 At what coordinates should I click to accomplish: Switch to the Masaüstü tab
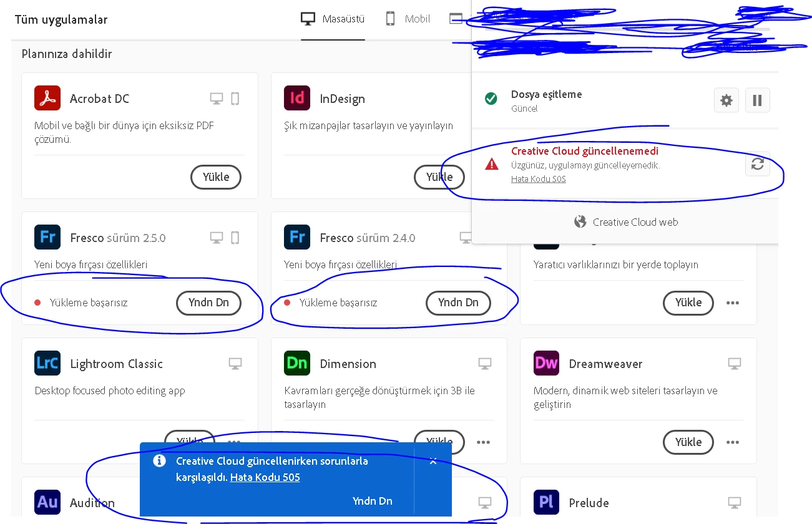[333, 19]
